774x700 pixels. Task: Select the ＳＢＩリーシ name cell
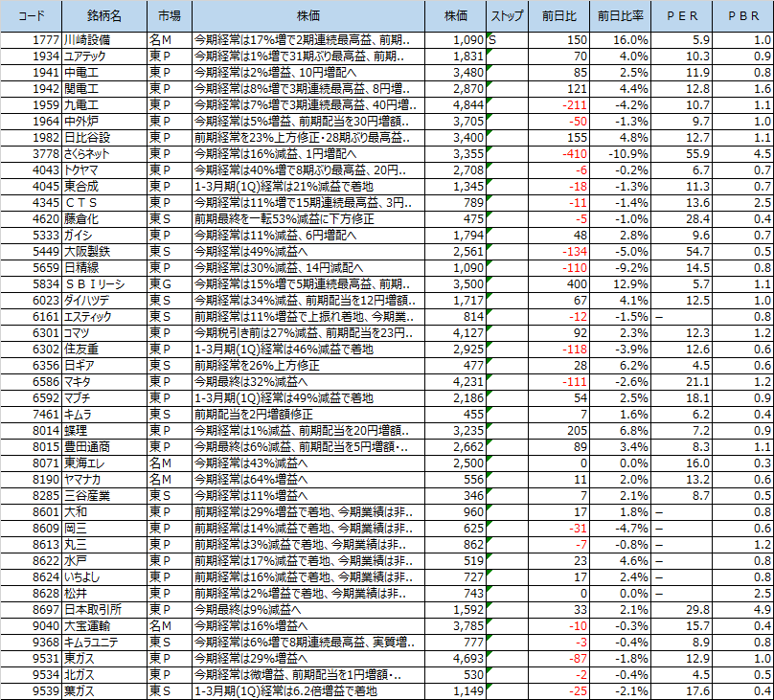tap(104, 284)
